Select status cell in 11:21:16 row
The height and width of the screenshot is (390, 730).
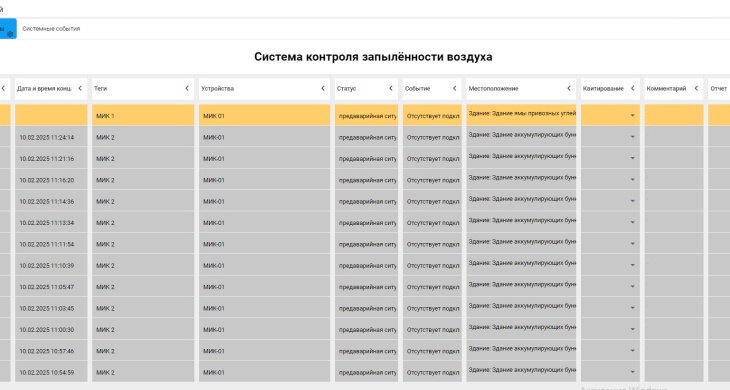pos(366,159)
